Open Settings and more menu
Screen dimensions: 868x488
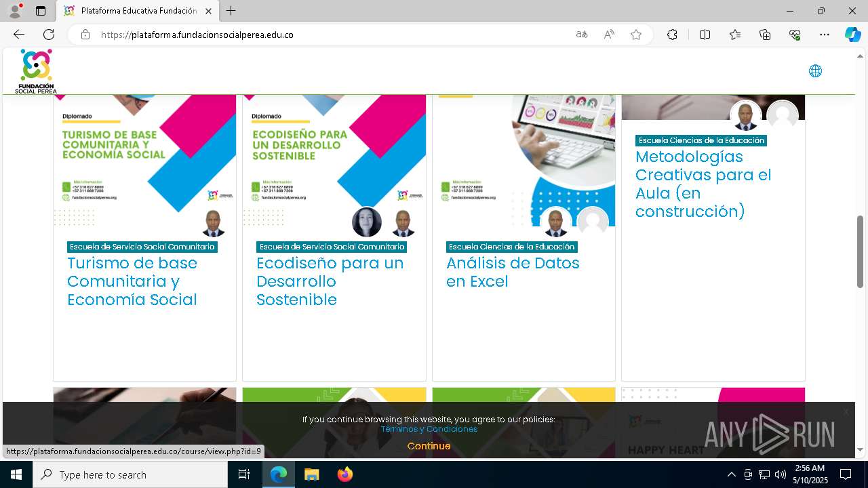[825, 35]
